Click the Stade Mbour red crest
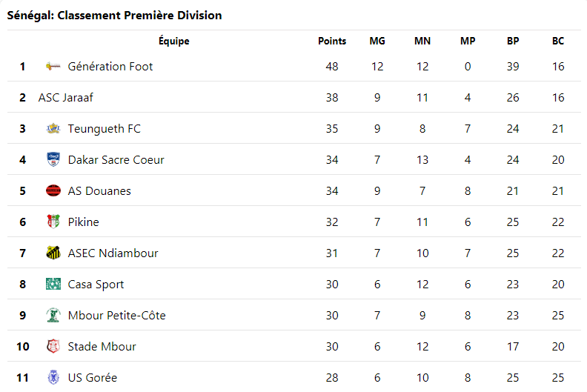This screenshot has width=587, height=392. pyautogui.click(x=53, y=347)
